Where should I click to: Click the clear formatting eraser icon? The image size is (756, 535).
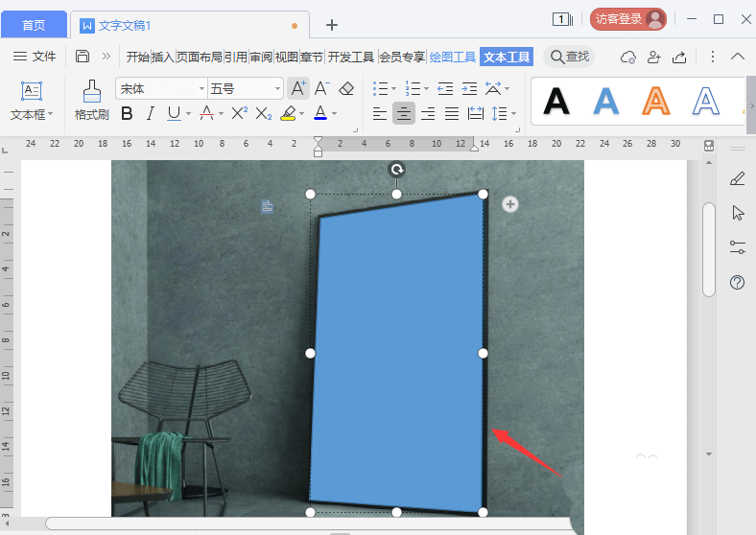346,89
